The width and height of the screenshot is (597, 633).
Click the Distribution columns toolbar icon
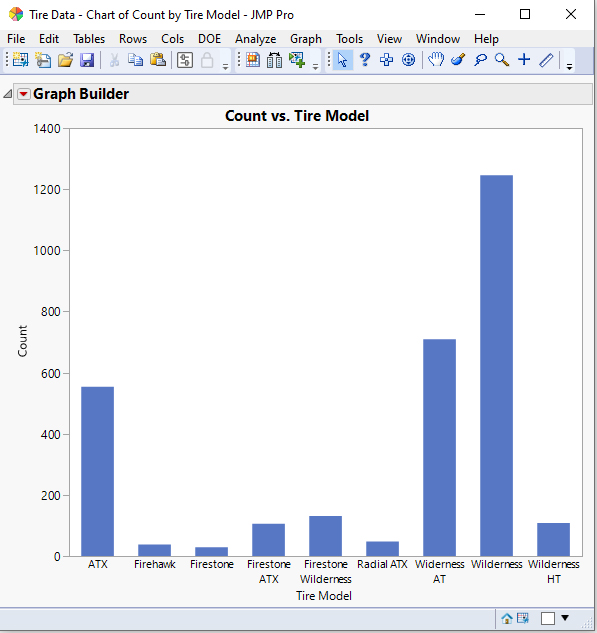[x=274, y=60]
